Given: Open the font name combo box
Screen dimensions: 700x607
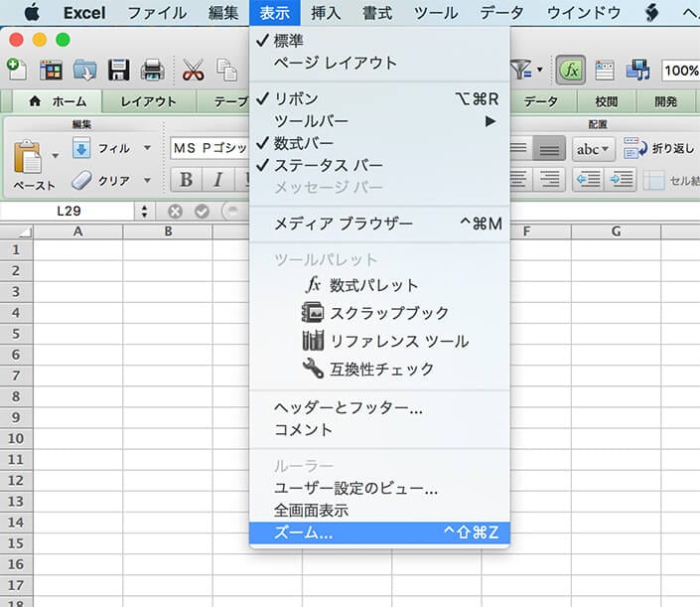Looking at the screenshot, I should click(210, 148).
